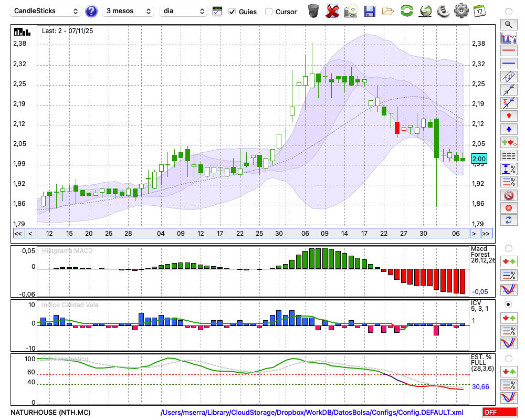Viewport: 525px width, 420px height.
Task: Click the silver euro symbol icon
Action: (443, 10)
